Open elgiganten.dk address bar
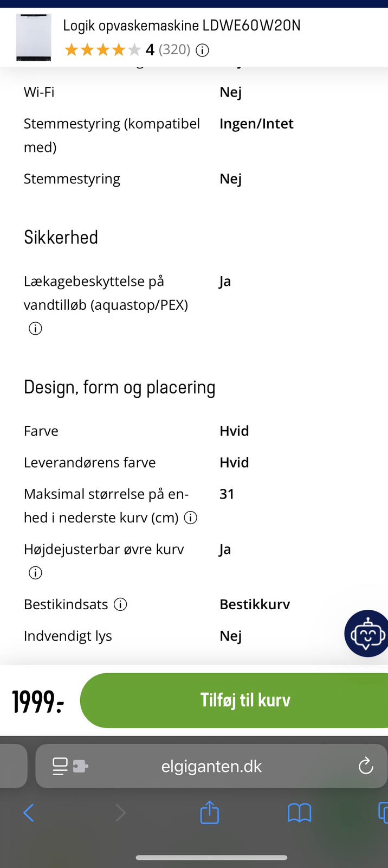 [x=211, y=766]
